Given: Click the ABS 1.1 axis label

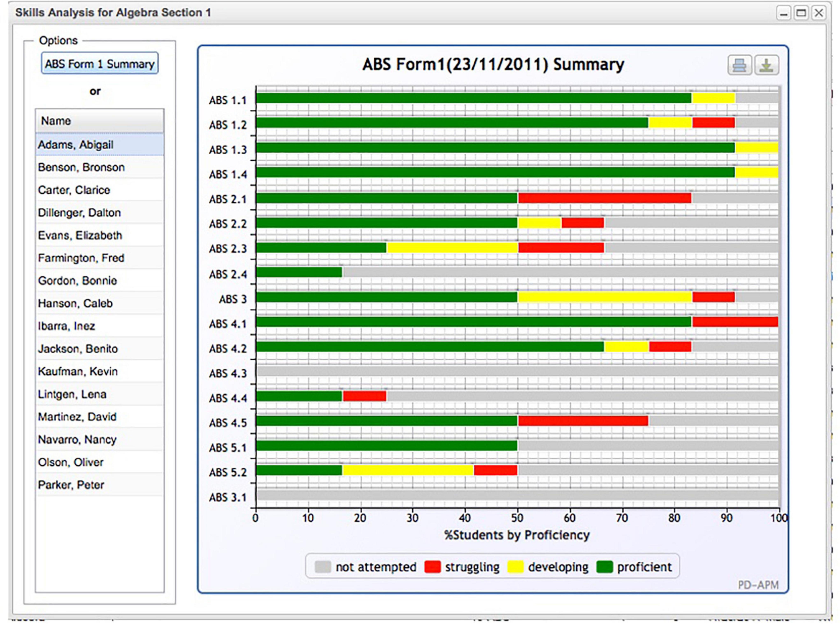Looking at the screenshot, I should (x=228, y=100).
